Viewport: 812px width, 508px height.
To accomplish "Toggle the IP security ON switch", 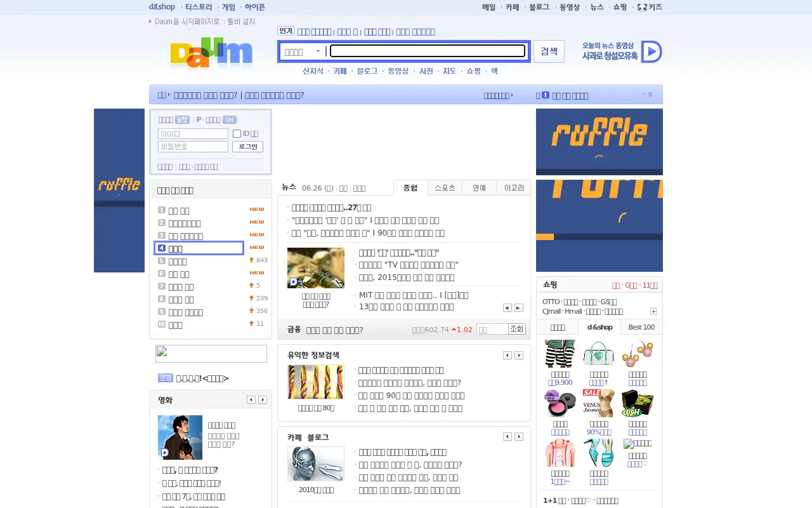I will coord(229,120).
